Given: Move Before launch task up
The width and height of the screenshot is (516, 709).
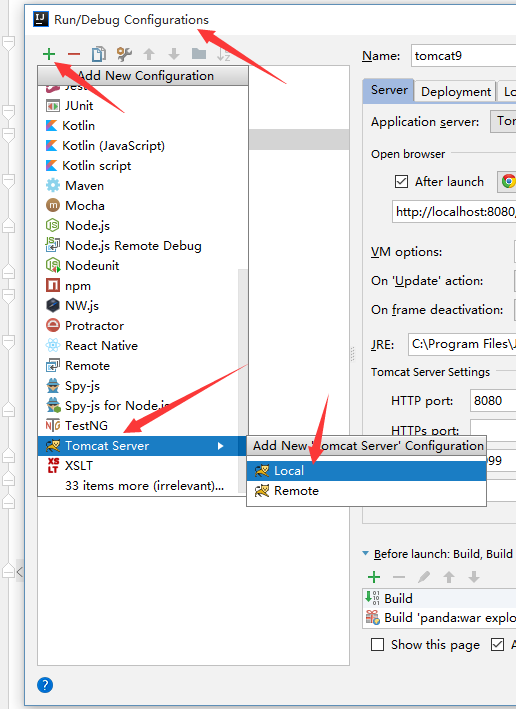Looking at the screenshot, I should tap(449, 577).
